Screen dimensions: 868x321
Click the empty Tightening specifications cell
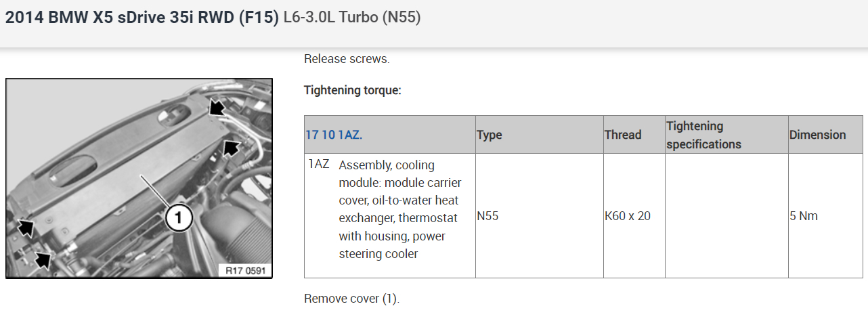(726, 216)
